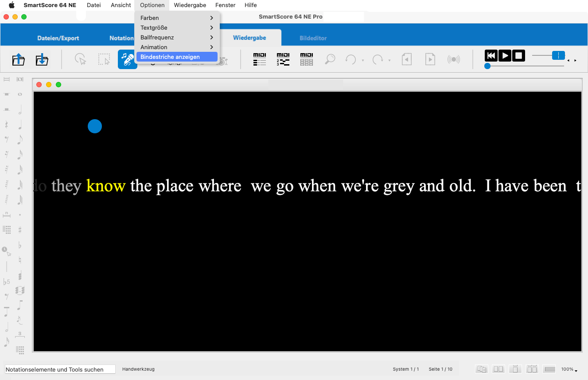Open the Wiedergabe menu in menu bar
The height and width of the screenshot is (380, 588).
point(190,5)
